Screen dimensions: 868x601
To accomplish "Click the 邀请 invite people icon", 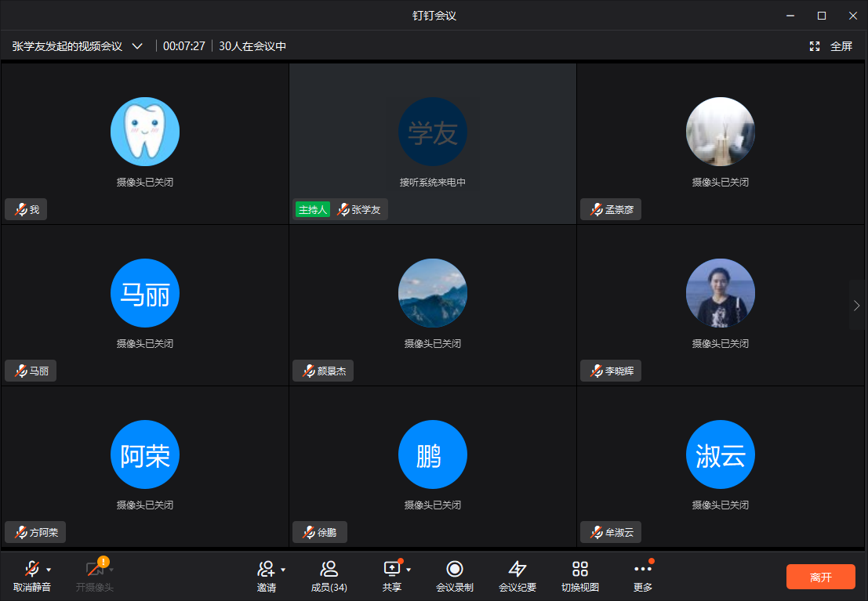I will pyautogui.click(x=267, y=569).
